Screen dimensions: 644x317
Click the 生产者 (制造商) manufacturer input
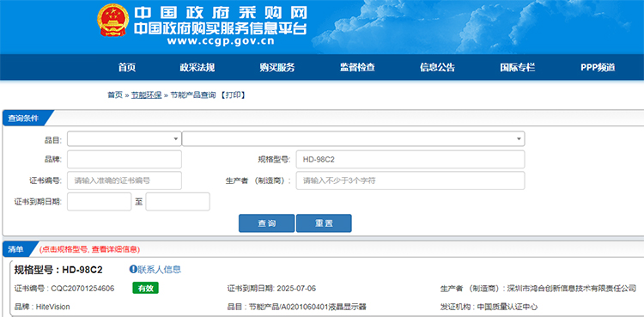(x=410, y=180)
